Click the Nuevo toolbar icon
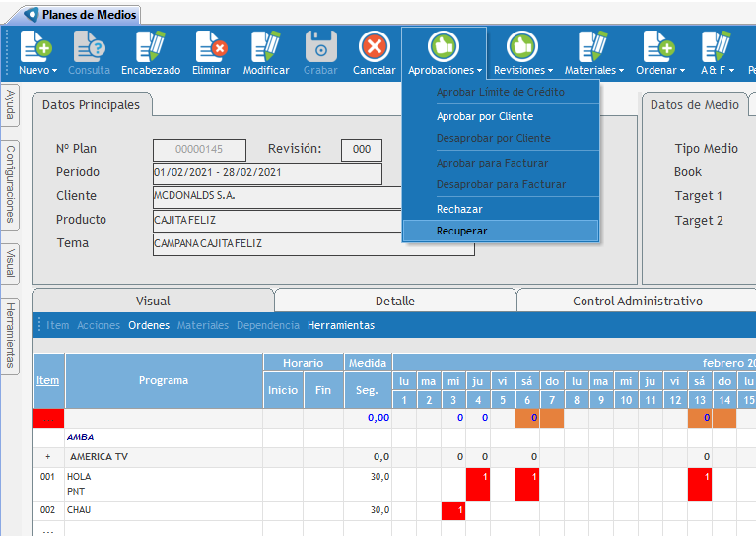Image resolution: width=756 pixels, height=536 pixels. tap(37, 46)
